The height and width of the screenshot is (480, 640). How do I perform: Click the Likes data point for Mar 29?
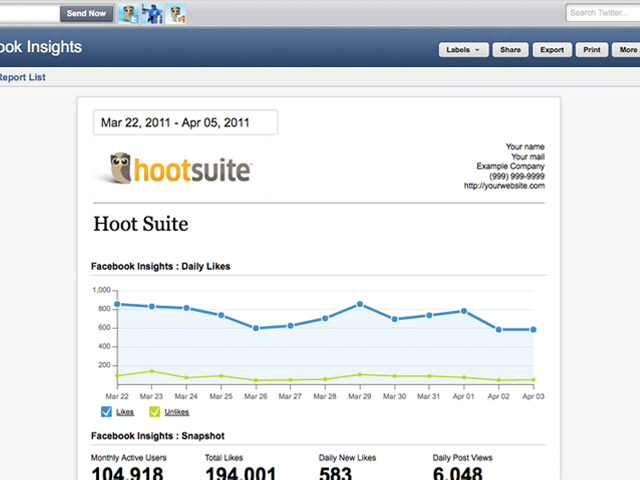click(x=360, y=304)
